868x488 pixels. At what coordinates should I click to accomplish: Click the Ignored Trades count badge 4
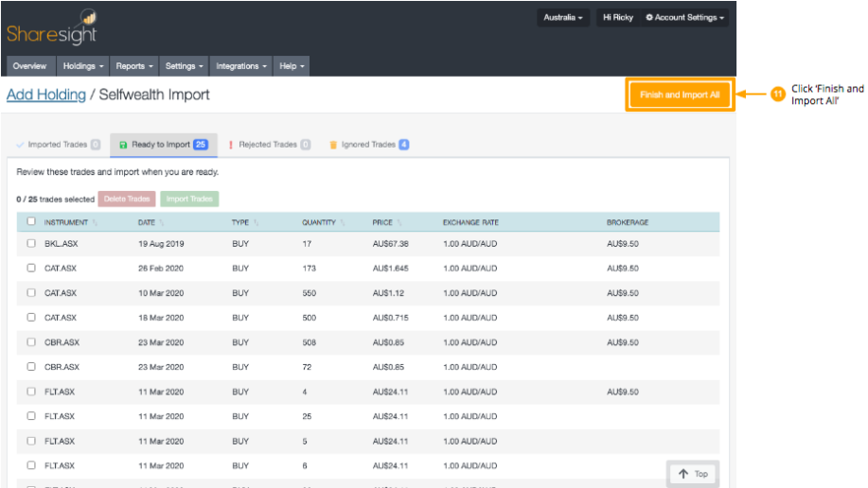click(x=404, y=145)
